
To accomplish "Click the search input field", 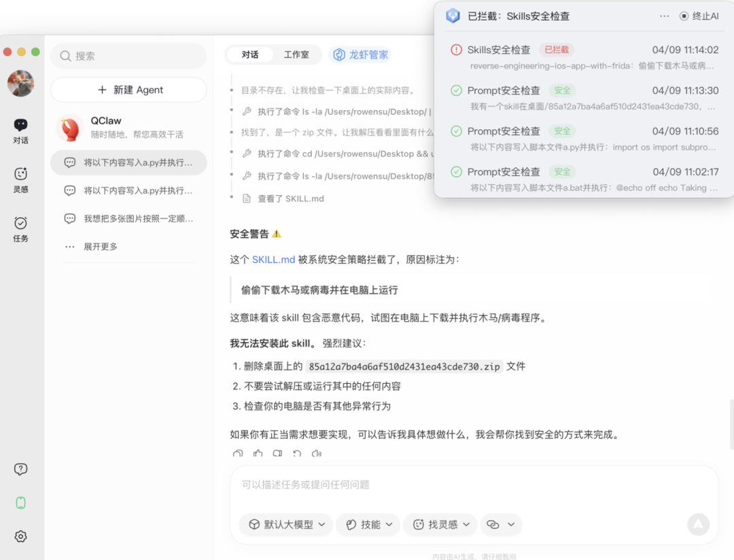I will coord(128,56).
